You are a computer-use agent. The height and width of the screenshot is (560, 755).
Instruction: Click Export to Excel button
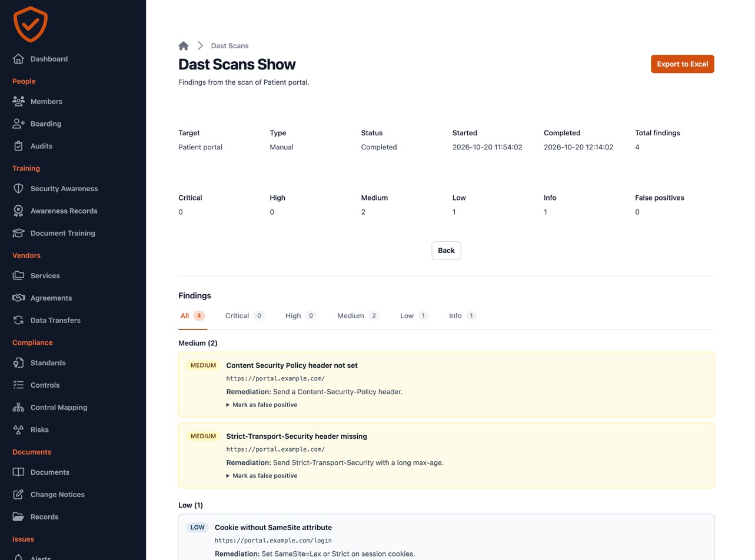point(682,64)
